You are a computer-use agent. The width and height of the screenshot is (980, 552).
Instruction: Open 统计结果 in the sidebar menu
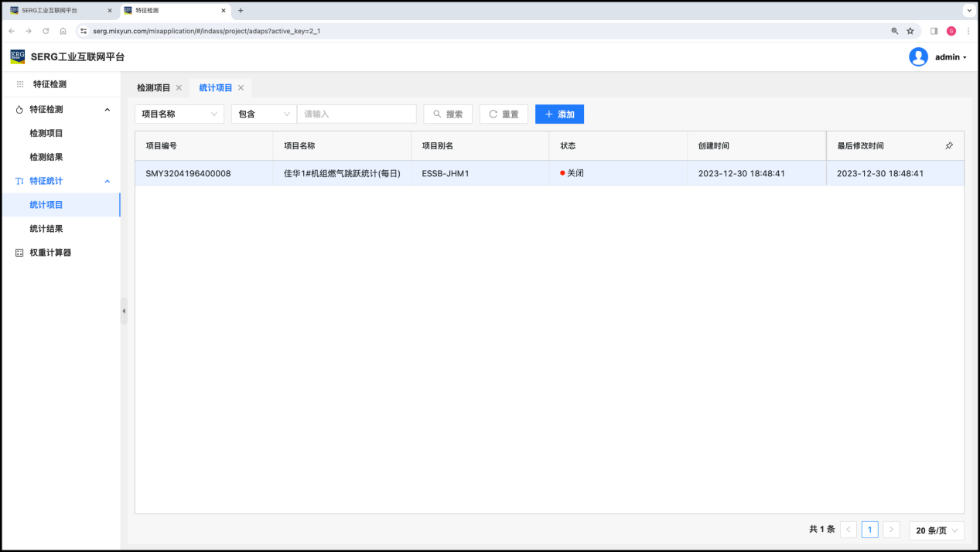46,229
